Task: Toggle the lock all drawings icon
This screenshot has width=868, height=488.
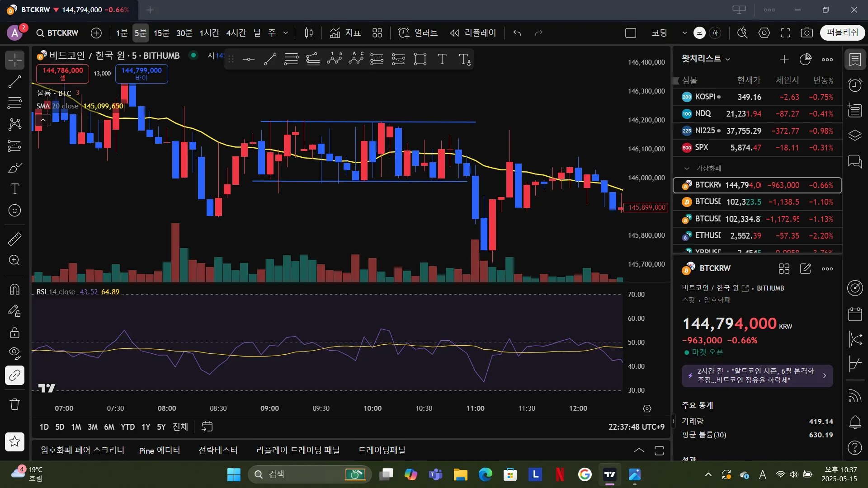Action: click(14, 333)
